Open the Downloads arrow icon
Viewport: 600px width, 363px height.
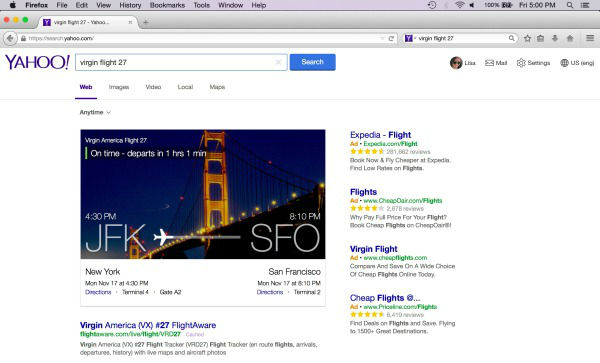point(555,38)
